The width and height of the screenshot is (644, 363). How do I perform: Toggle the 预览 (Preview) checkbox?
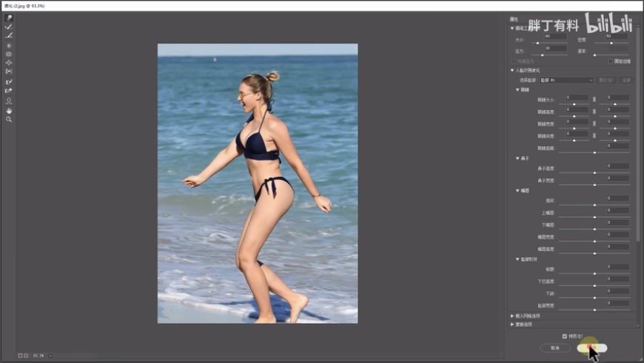pyautogui.click(x=565, y=336)
